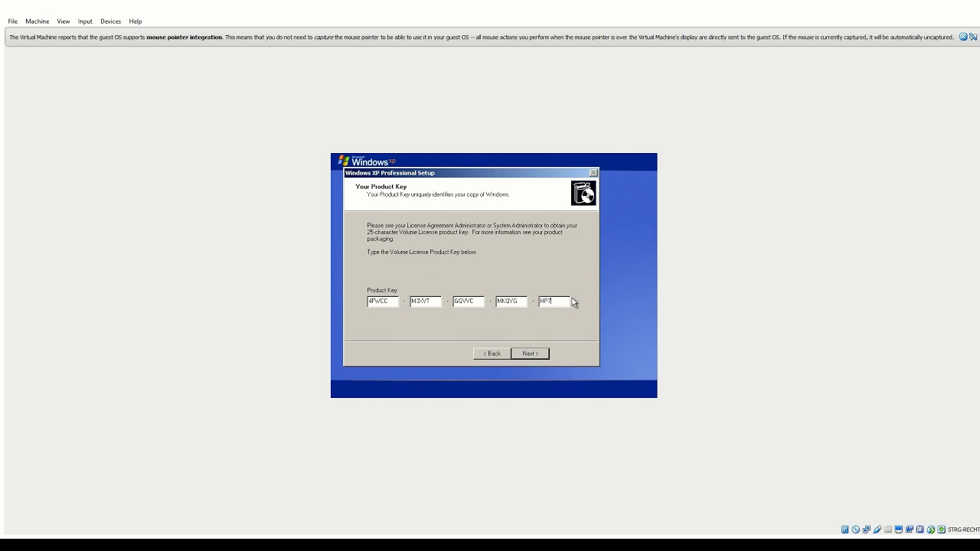Click the Windows XP flag logo
This screenshot has width=980, height=551.
344,161
